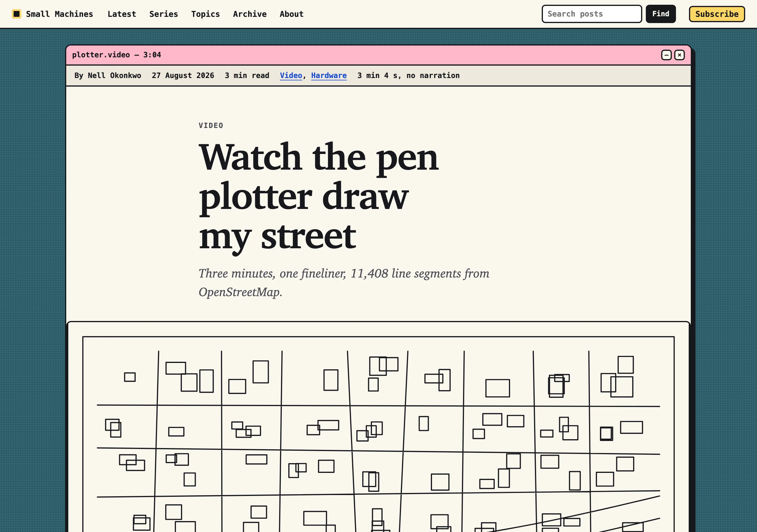The width and height of the screenshot is (757, 532).
Task: Click the 'plotter.video – 3:04' title text
Action: click(x=117, y=55)
